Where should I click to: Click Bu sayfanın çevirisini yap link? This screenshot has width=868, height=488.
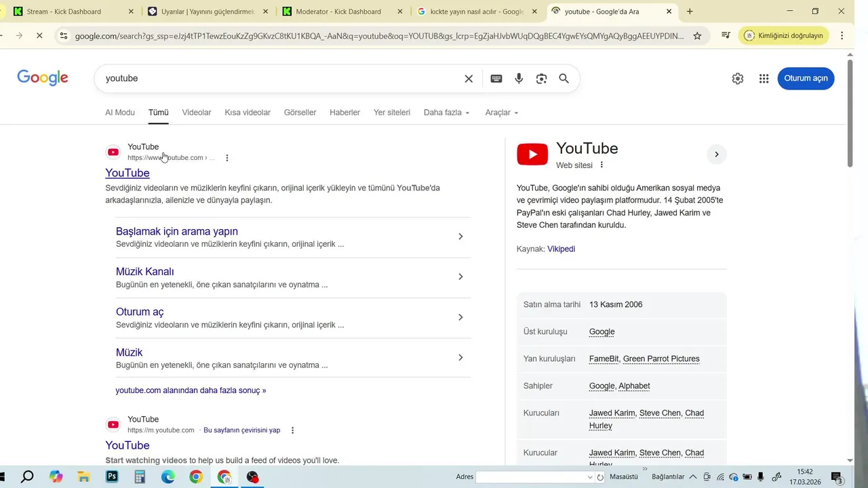pos(242,430)
